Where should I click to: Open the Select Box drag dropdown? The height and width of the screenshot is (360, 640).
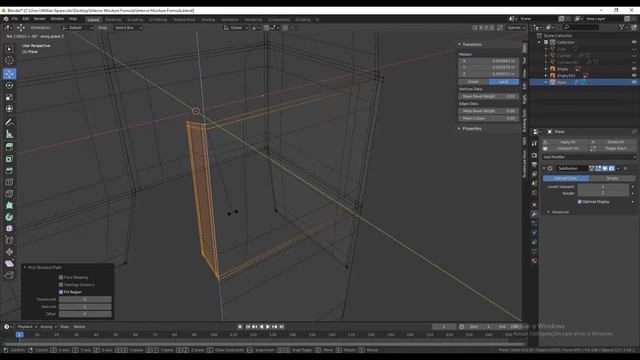point(128,27)
